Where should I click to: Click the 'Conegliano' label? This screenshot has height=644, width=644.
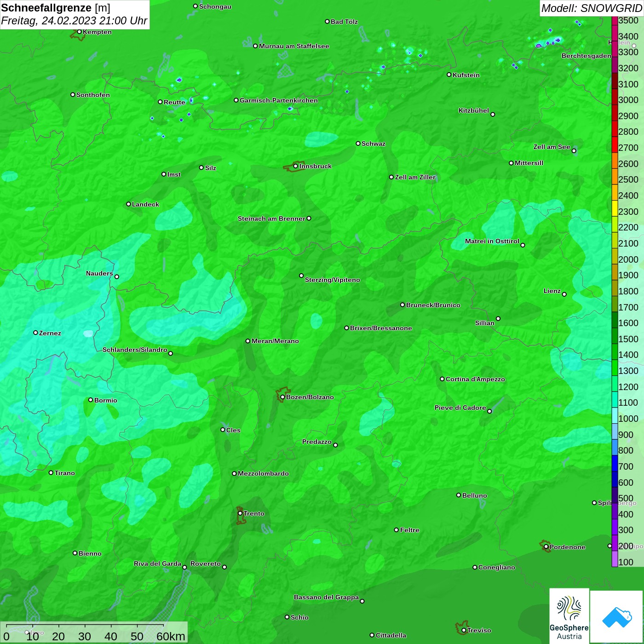coord(497,567)
